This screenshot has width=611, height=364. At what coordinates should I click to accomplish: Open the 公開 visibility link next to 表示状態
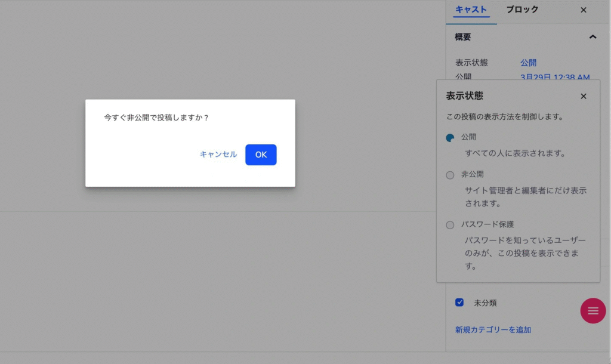coord(528,63)
